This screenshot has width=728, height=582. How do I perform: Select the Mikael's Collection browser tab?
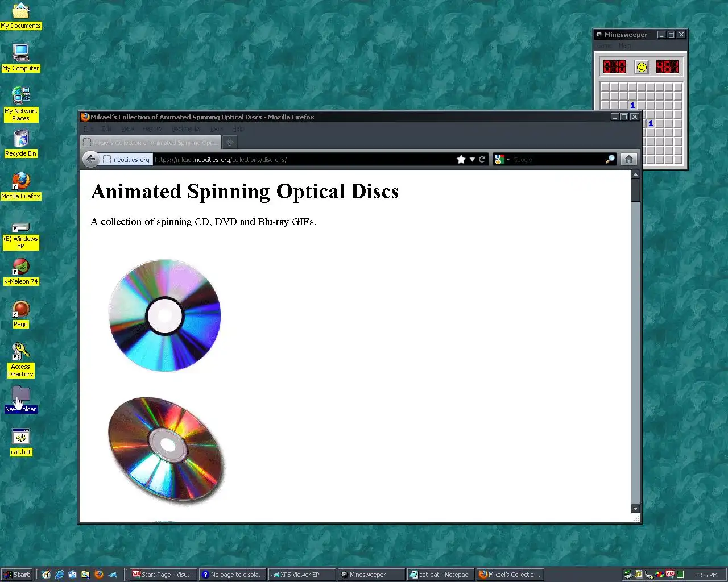point(150,143)
